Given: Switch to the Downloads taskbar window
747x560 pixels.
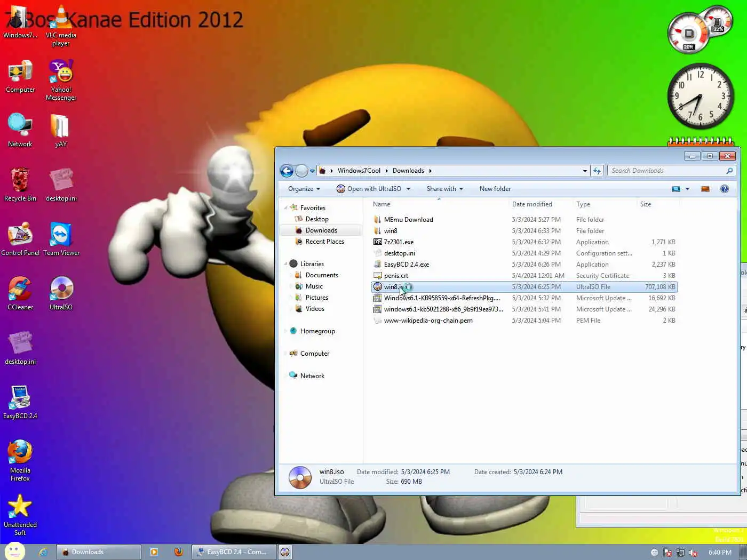Looking at the screenshot, I should 99,552.
